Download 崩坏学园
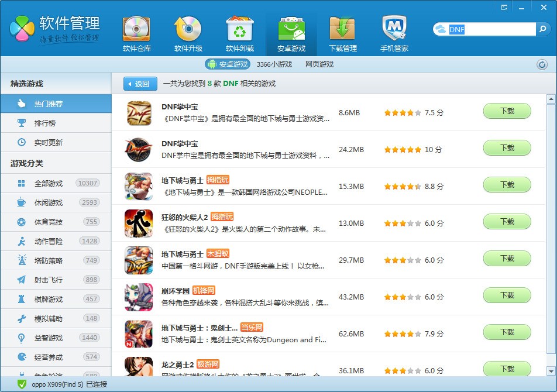Image resolution: width=557 pixels, height=392 pixels. [x=507, y=295]
